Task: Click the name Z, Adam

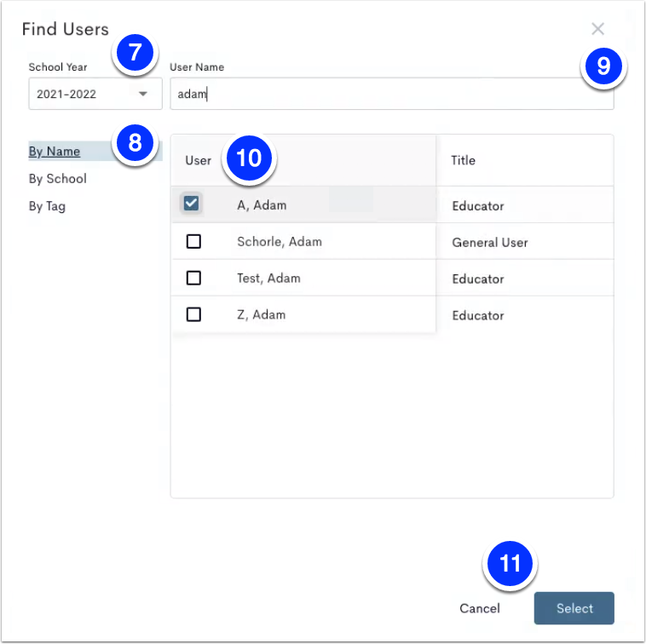Action: pos(261,315)
